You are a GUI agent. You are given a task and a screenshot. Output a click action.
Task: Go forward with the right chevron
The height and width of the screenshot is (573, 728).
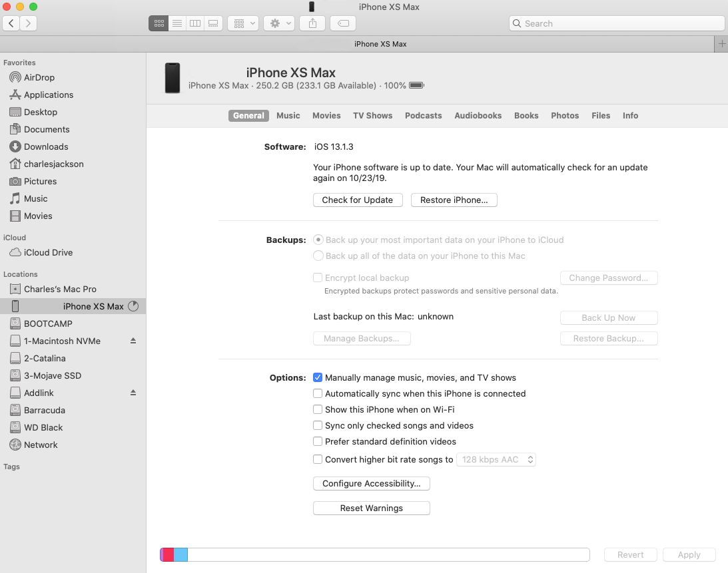(29, 23)
